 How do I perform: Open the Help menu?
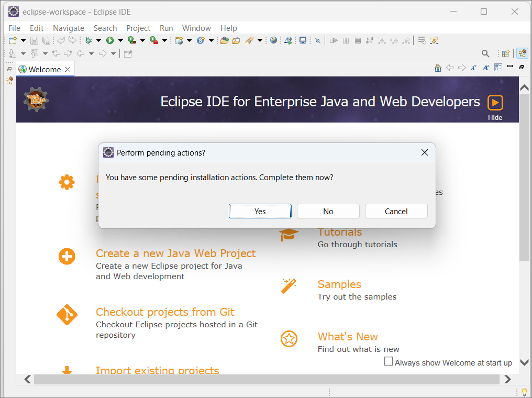tap(229, 28)
